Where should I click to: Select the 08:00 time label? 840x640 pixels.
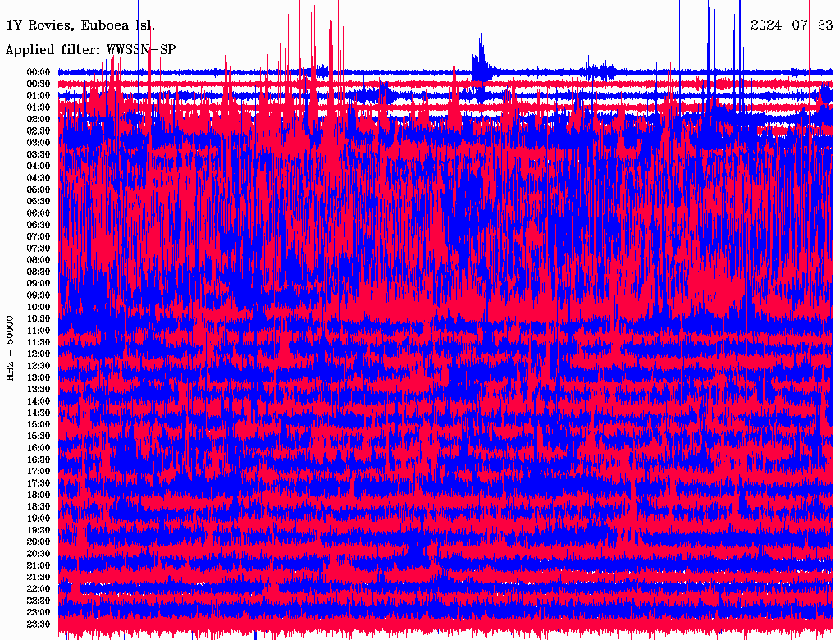point(39,260)
